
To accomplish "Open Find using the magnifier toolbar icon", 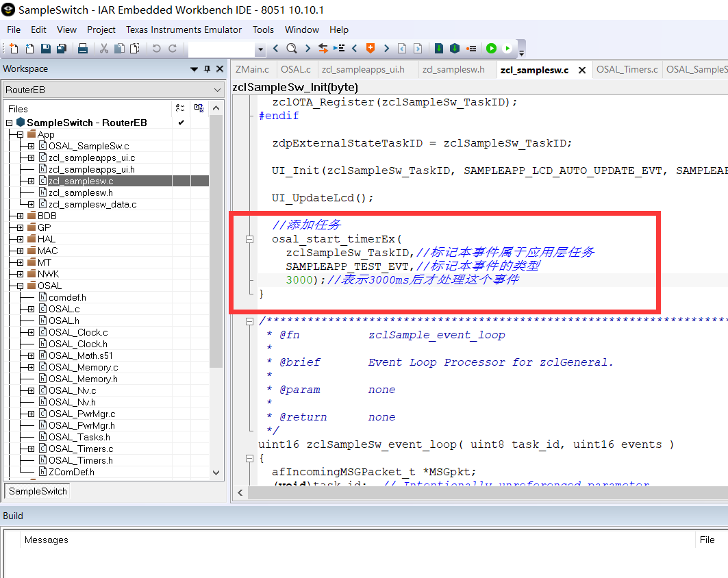I will (x=291, y=49).
